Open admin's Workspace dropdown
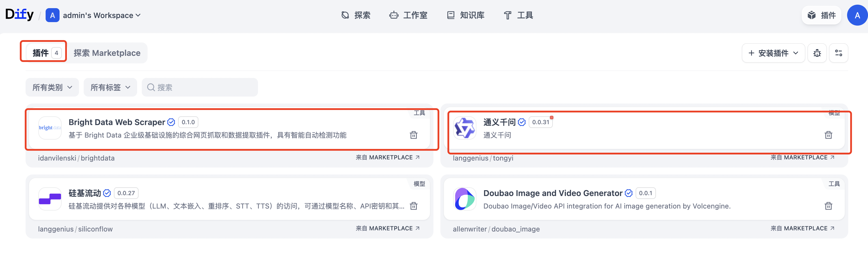868x260 pixels. point(101,15)
